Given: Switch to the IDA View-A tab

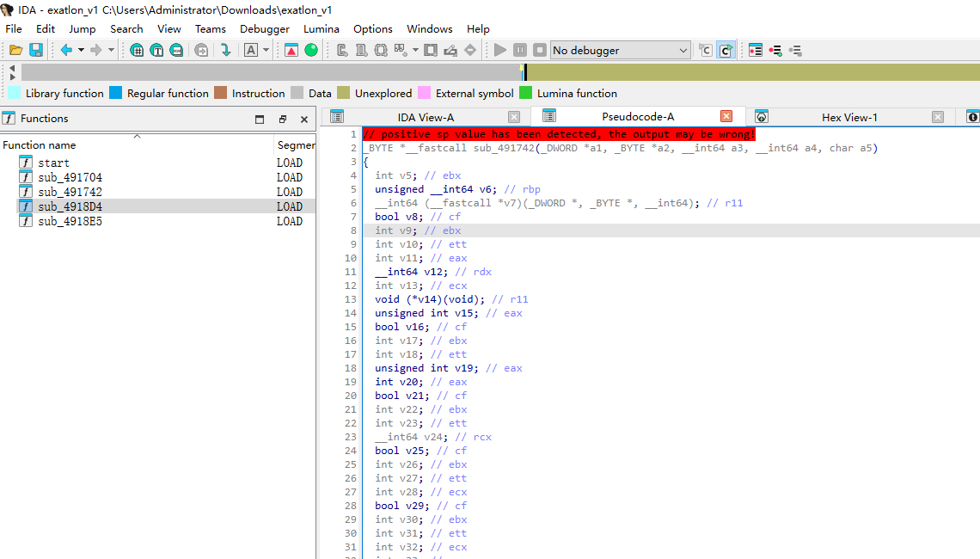Looking at the screenshot, I should 426,117.
